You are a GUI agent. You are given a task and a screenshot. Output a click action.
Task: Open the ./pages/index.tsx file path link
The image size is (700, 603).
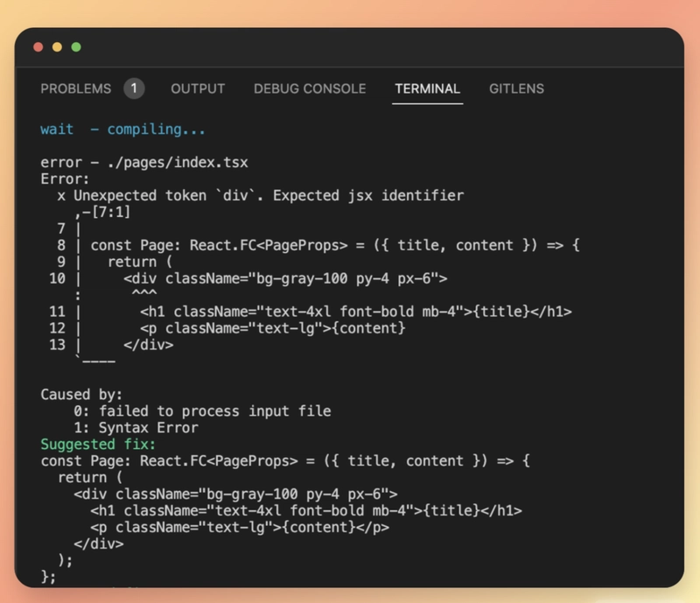pos(177,163)
